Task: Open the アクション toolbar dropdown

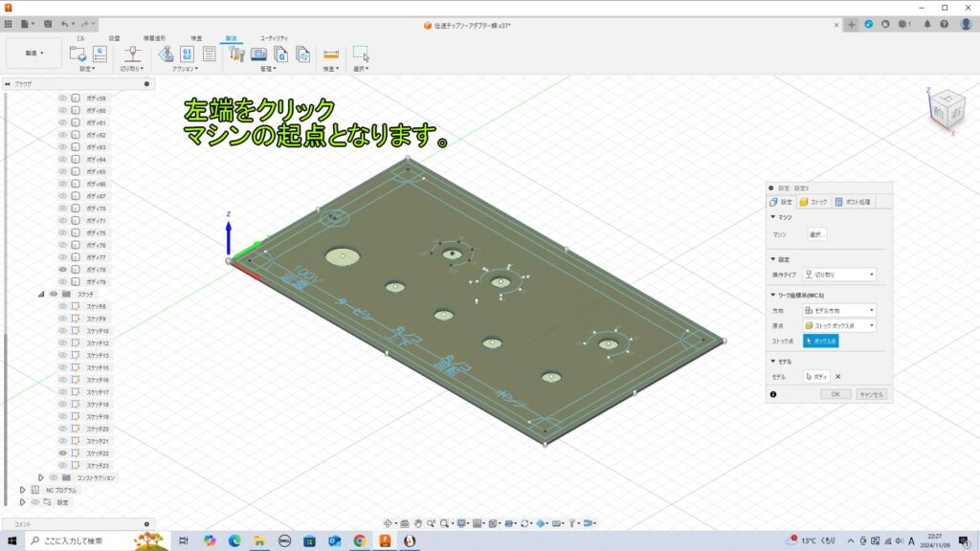Action: 185,69
